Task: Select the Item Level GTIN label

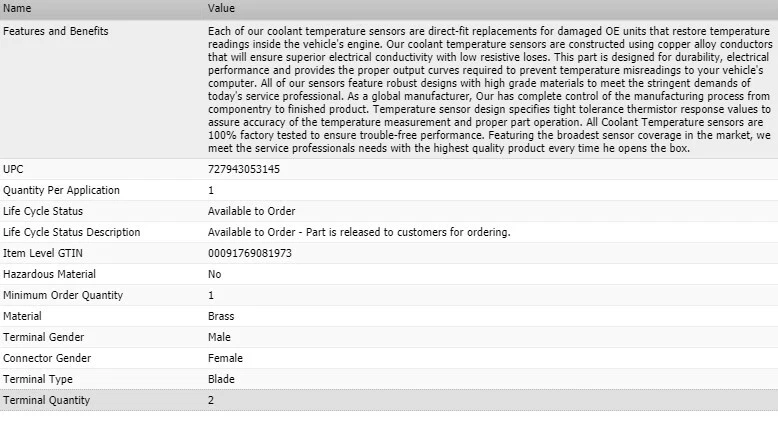Action: tap(42, 253)
